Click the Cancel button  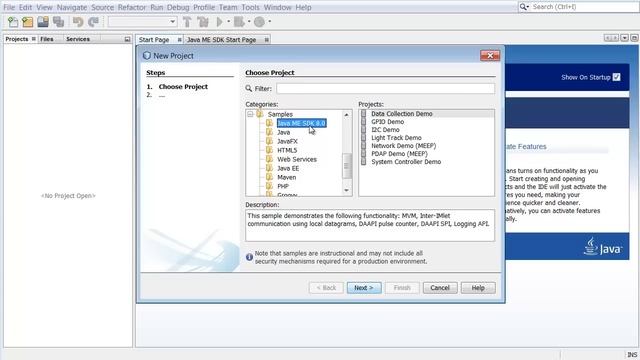[x=440, y=288]
